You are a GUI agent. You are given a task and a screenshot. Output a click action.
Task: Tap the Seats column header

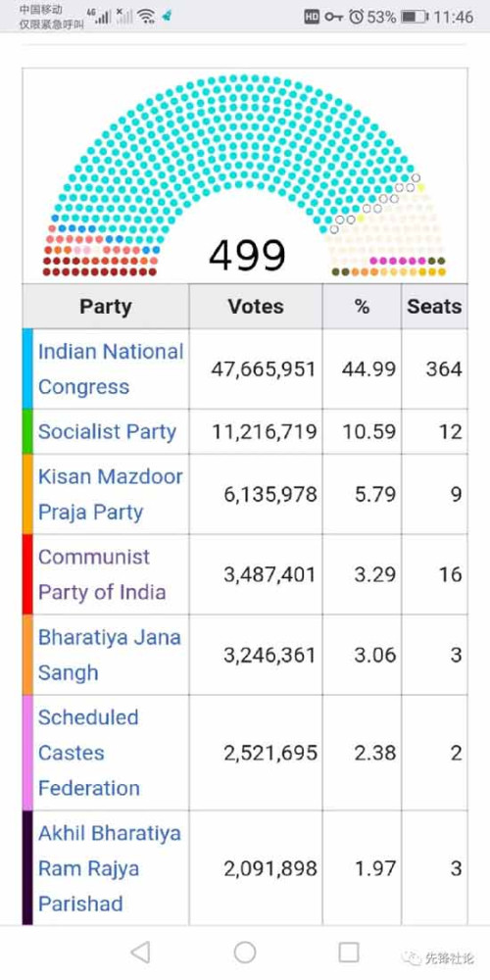click(x=434, y=306)
